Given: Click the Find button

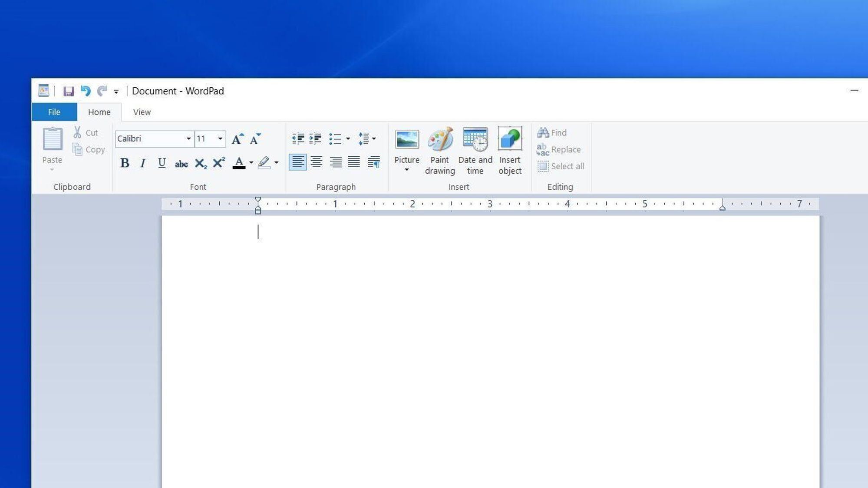Looking at the screenshot, I should point(552,132).
